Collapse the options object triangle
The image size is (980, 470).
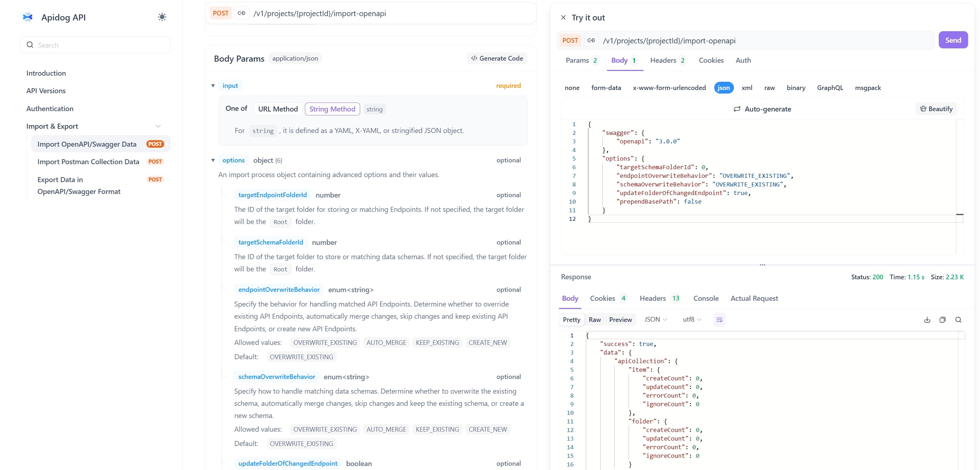click(213, 161)
